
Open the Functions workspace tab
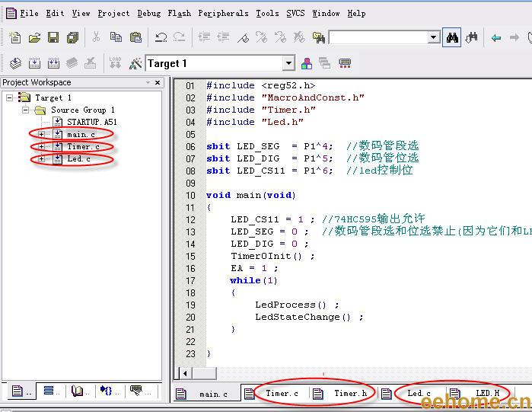tap(110, 391)
